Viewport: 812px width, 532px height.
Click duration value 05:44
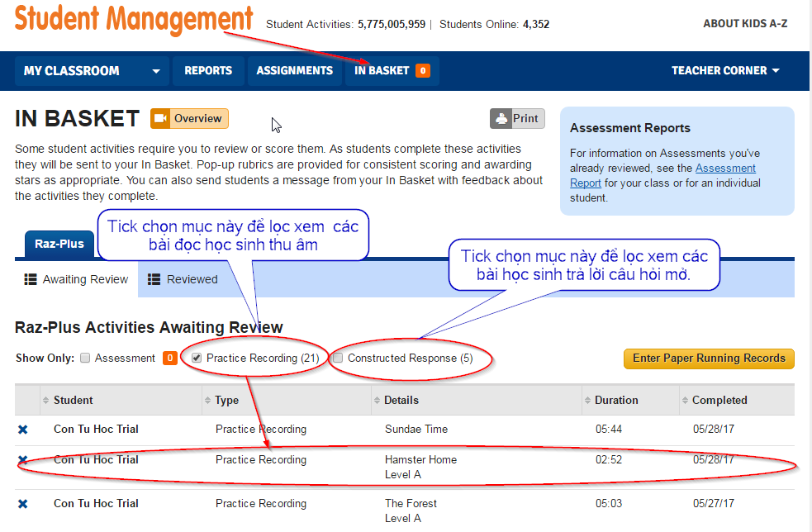point(609,430)
